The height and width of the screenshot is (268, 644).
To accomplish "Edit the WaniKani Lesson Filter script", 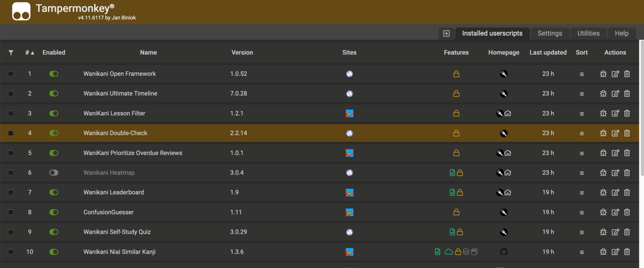I will coord(615,113).
